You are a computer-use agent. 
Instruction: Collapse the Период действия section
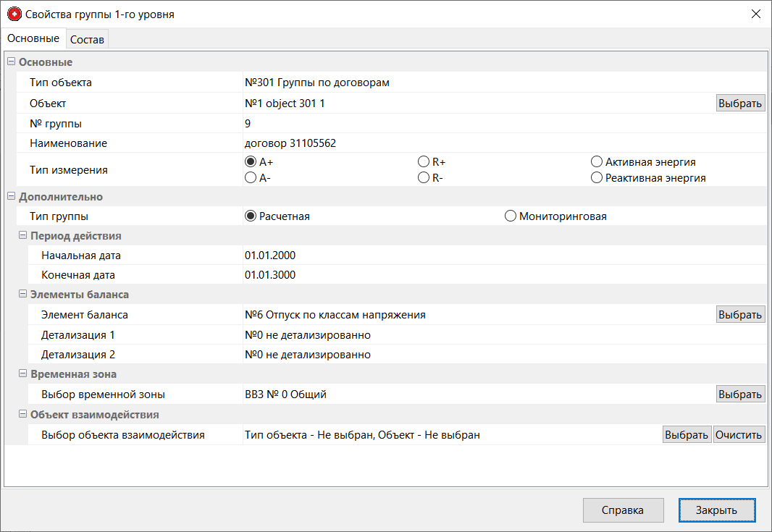22,235
